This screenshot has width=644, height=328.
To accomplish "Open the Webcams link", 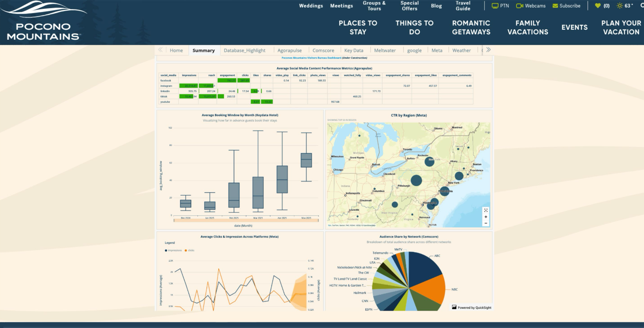I will click(535, 6).
